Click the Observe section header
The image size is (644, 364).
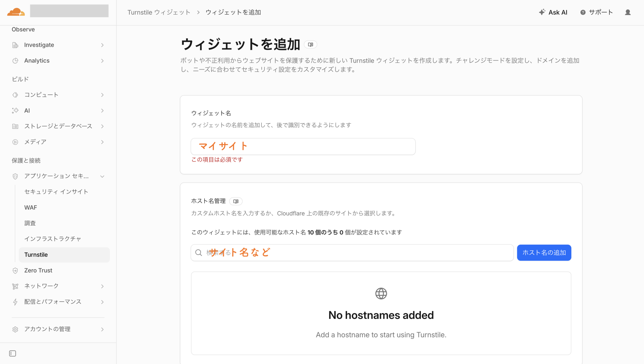point(23,29)
